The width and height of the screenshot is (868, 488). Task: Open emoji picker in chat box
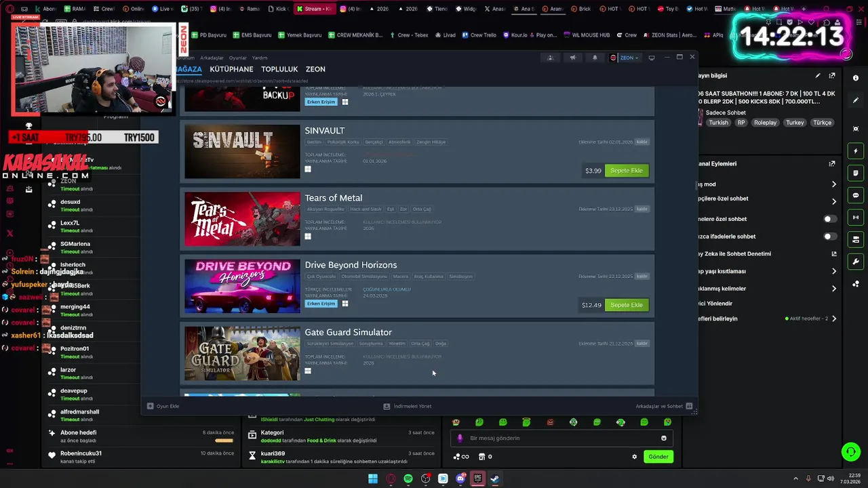click(x=663, y=438)
